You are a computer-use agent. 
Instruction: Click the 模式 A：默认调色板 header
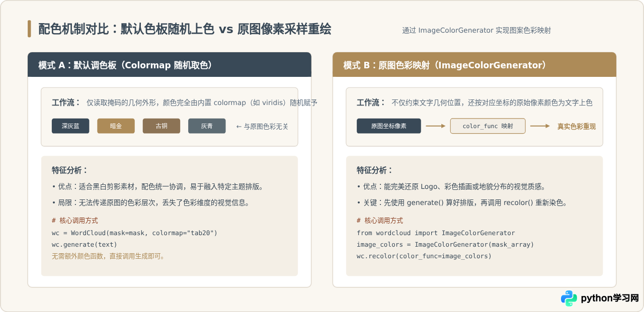tap(170, 65)
